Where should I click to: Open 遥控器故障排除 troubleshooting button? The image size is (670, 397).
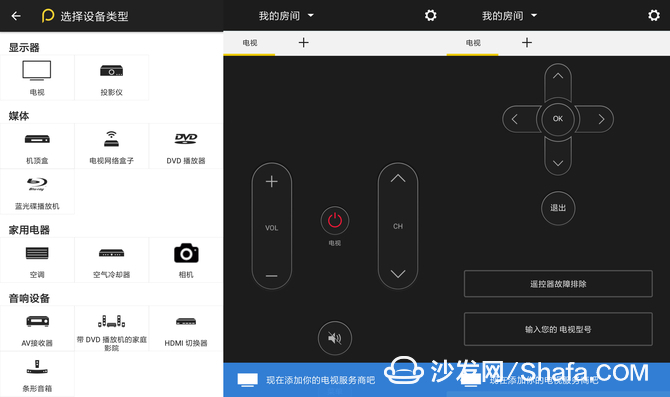click(x=558, y=284)
